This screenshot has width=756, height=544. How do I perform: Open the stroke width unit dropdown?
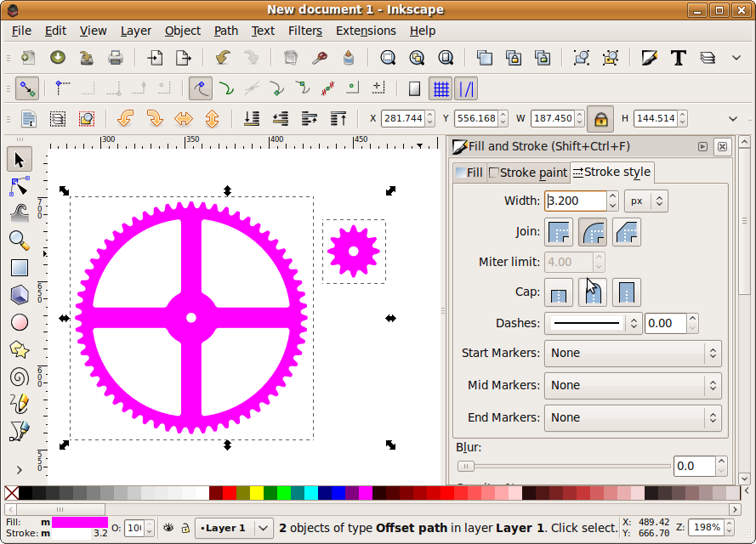coord(646,201)
